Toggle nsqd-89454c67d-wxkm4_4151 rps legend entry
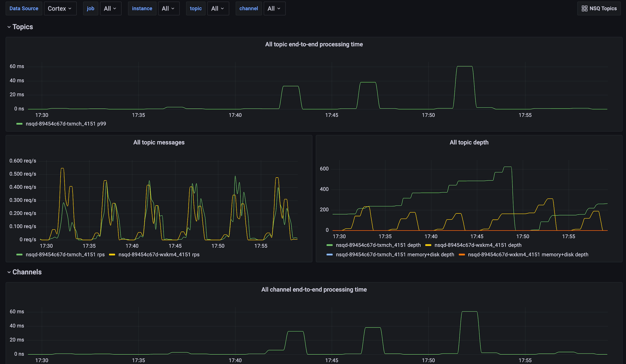626x364 pixels. coord(159,254)
